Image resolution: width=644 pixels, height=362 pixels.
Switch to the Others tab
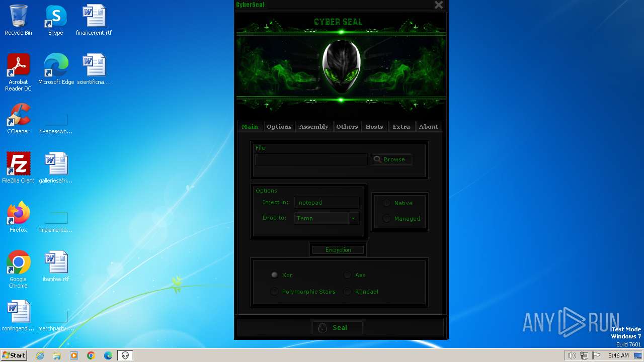tap(347, 127)
